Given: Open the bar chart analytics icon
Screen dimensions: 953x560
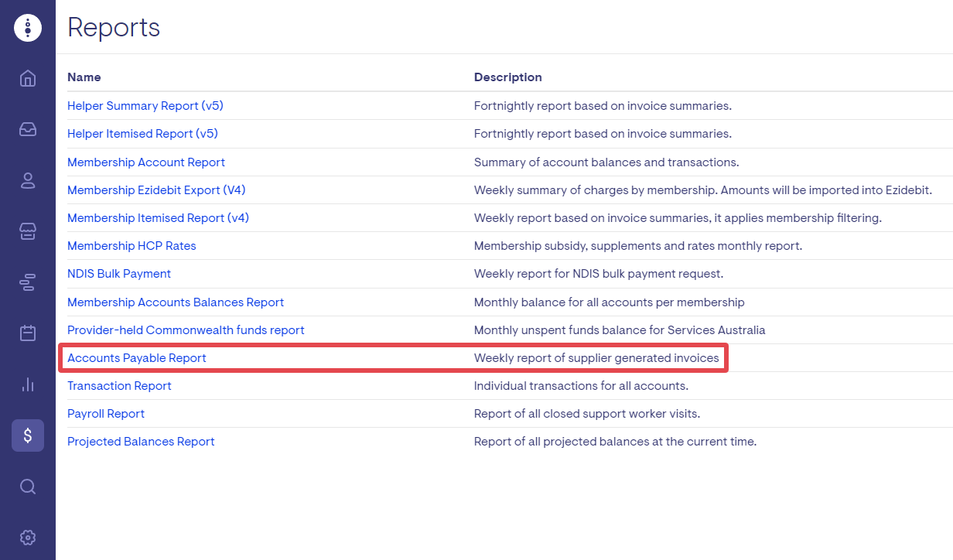Looking at the screenshot, I should point(28,384).
